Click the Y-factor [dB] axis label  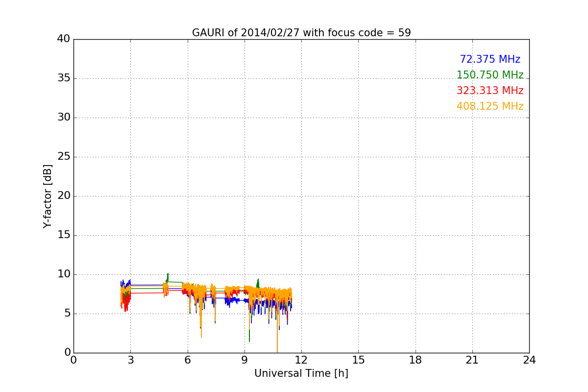48,196
